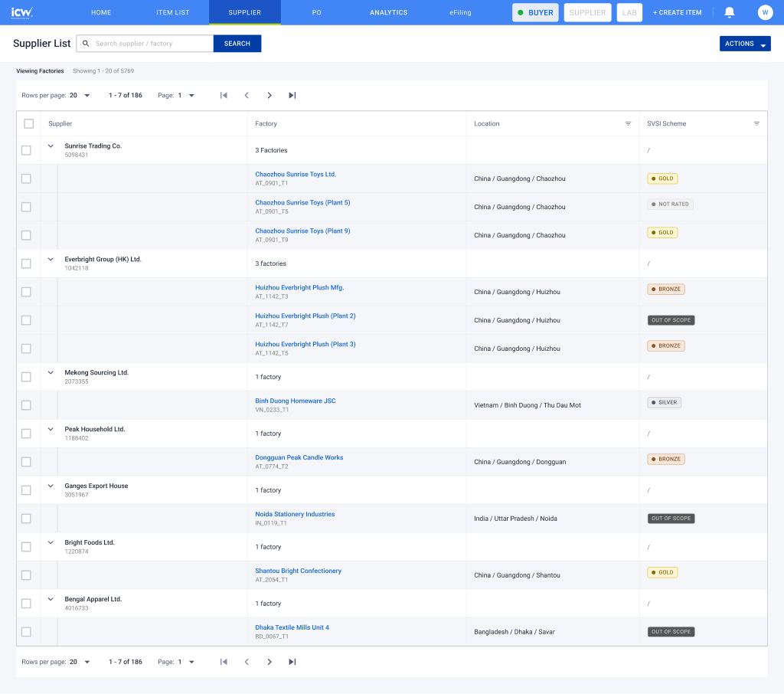Open Huizhou Everbright Plush (Plant 2) link
This screenshot has width=784, height=694.
[305, 316]
